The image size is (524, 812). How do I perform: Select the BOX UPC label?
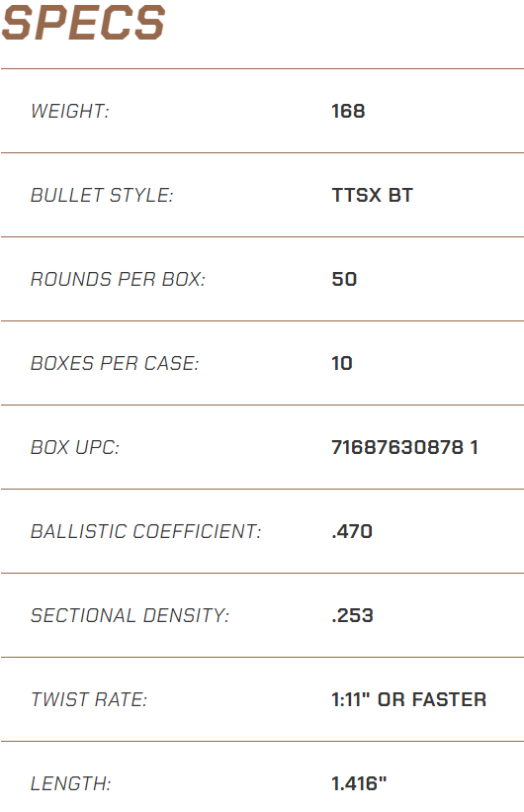75,447
